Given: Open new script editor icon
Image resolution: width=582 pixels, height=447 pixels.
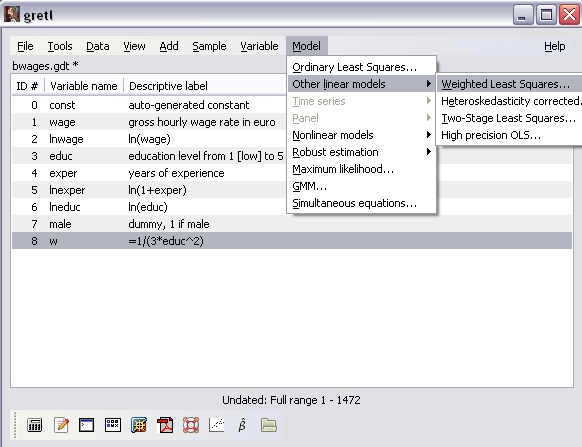Looking at the screenshot, I should [x=61, y=425].
